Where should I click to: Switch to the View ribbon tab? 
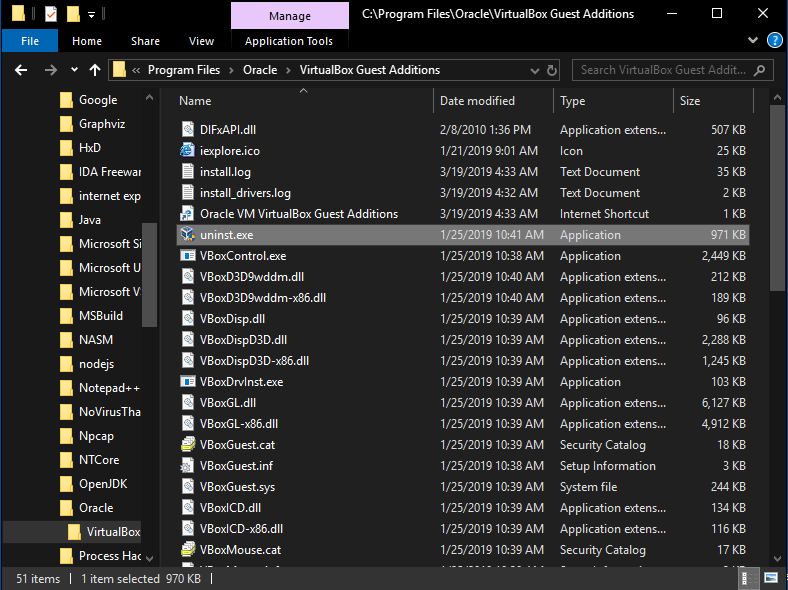tap(201, 41)
